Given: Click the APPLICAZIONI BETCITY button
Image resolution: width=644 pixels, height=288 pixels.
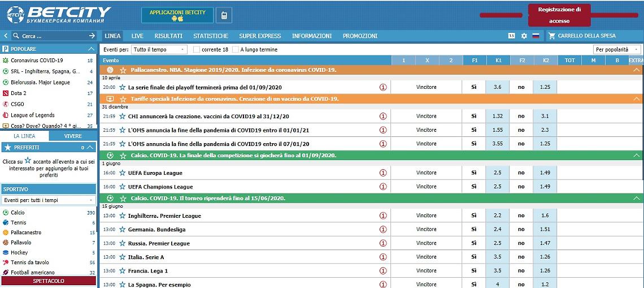Looking at the screenshot, I should click(177, 15).
